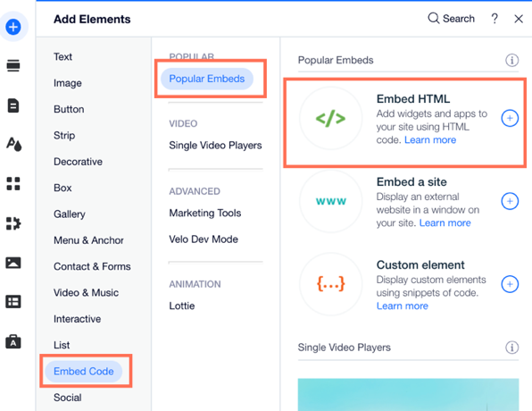Screen dimensions: 532x411
Task: Click Search in the Add Elements header
Action: coord(451,19)
